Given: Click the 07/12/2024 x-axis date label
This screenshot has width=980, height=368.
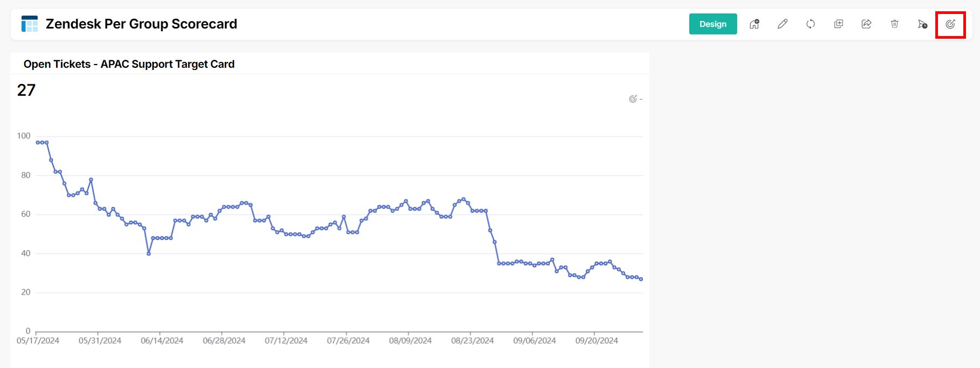Looking at the screenshot, I should (286, 341).
